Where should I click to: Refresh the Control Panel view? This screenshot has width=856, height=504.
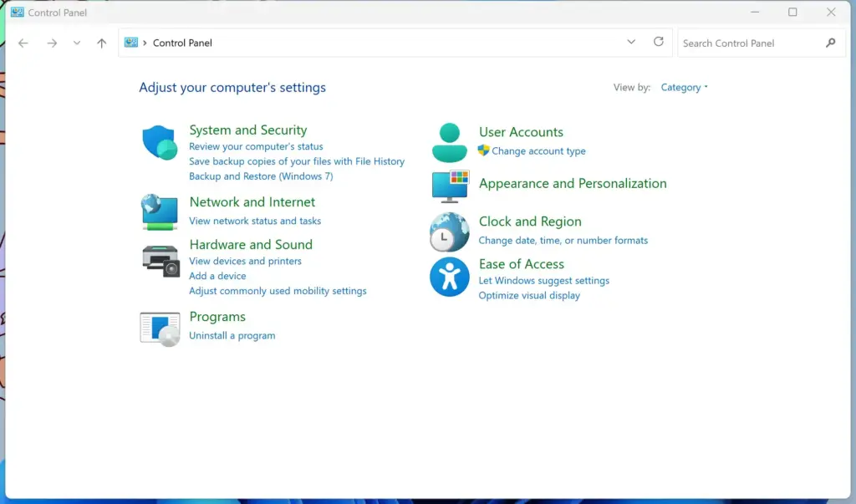click(659, 42)
